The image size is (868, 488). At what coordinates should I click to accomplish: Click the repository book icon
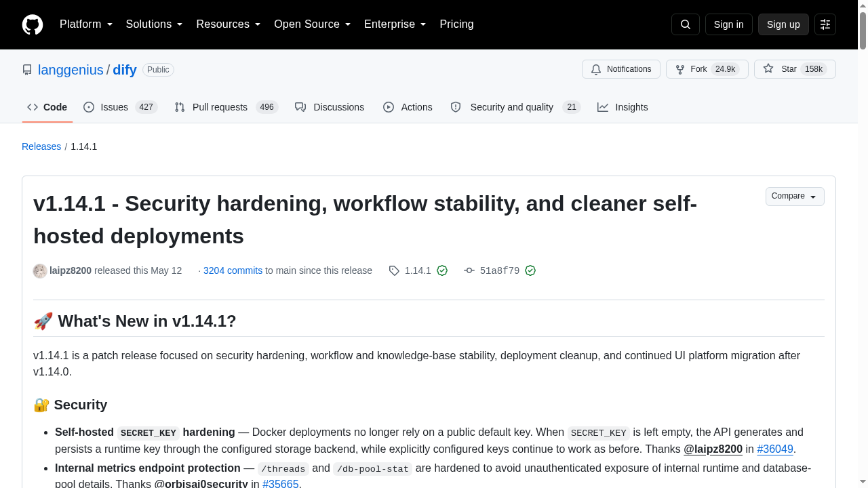click(x=27, y=70)
